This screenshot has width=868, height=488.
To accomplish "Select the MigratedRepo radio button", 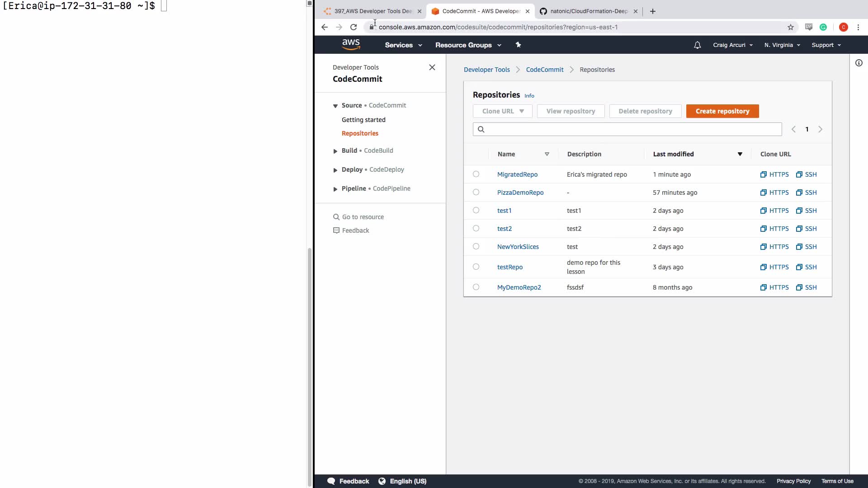I will pyautogui.click(x=476, y=174).
